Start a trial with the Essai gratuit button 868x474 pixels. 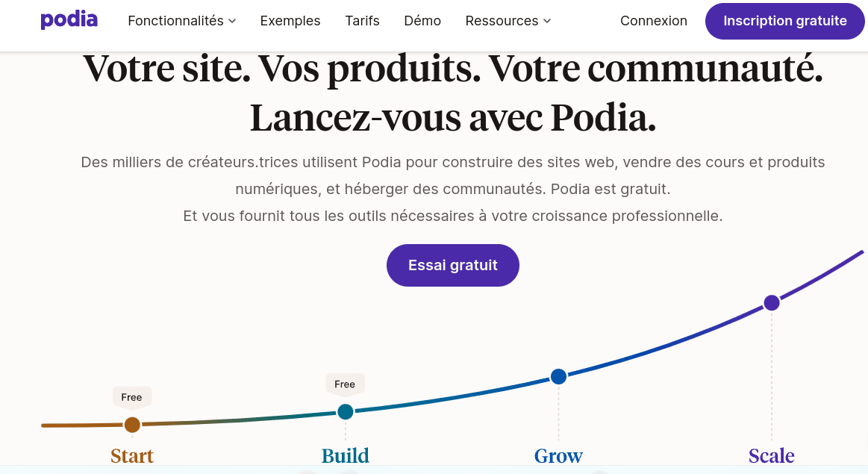pos(452,265)
